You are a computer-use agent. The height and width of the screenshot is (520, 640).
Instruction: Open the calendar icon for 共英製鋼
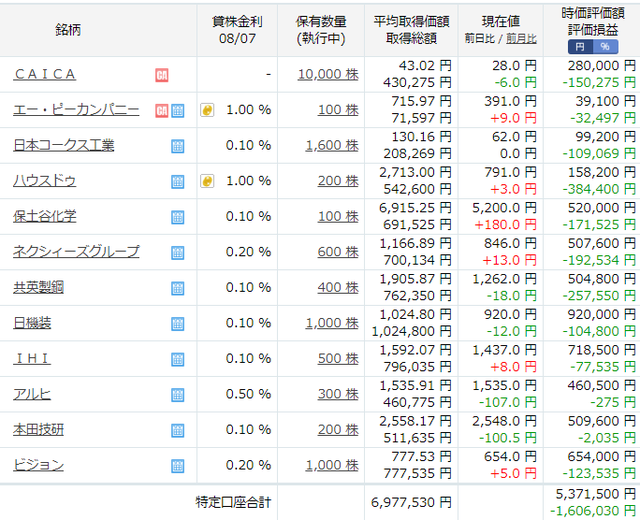click(x=178, y=288)
